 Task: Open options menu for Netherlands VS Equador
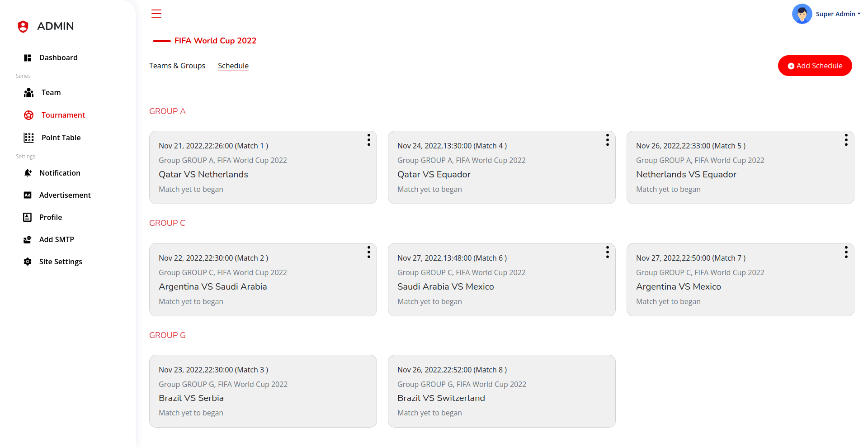pos(846,140)
